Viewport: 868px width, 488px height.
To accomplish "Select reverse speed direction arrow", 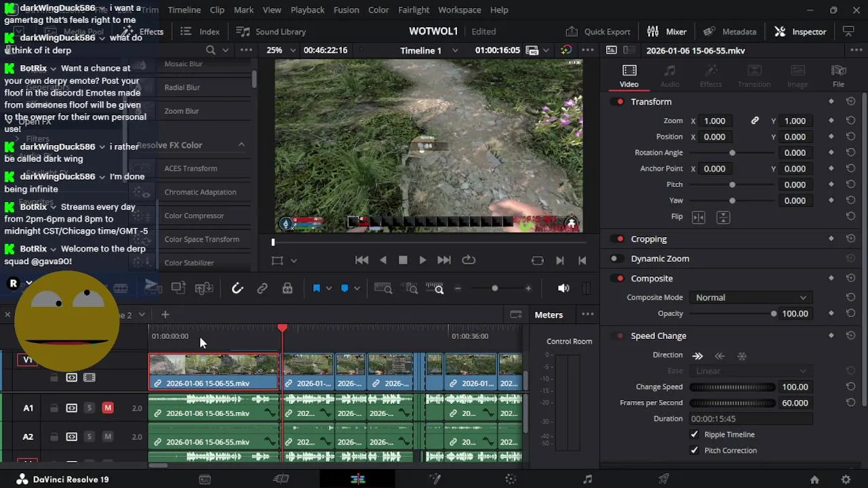I will point(719,355).
